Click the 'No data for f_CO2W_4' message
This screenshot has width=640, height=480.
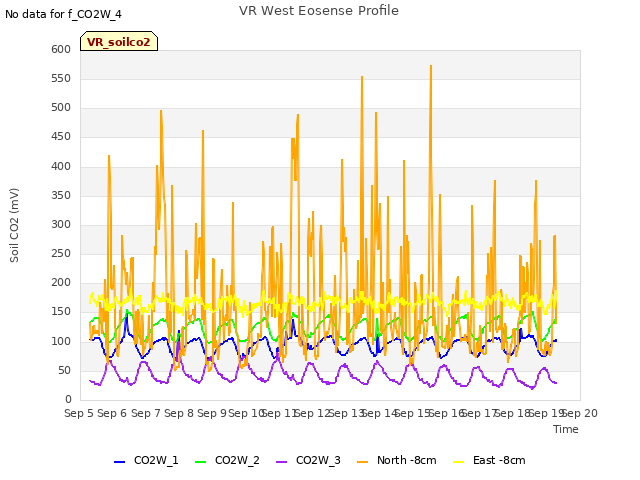click(63, 15)
